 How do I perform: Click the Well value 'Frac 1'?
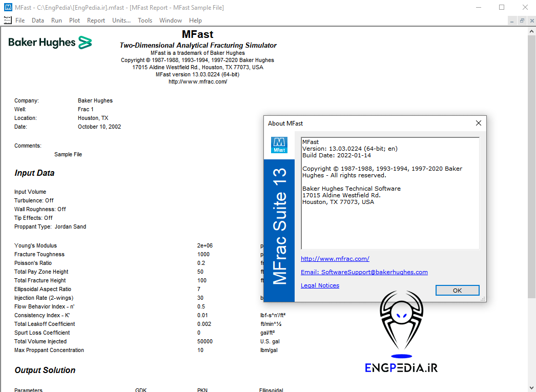pos(86,109)
